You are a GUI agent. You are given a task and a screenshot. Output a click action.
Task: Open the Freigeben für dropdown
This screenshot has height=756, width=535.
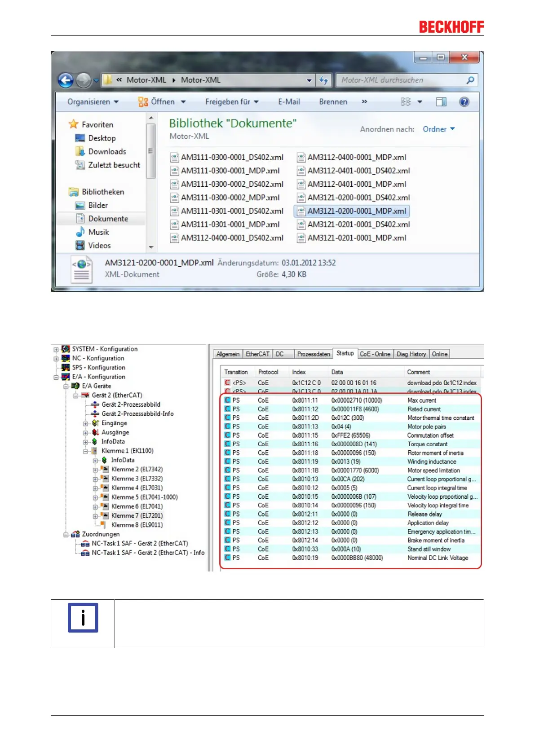pos(232,102)
